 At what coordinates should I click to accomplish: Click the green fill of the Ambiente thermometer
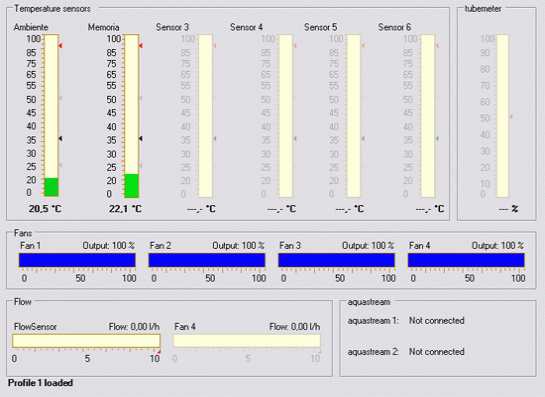pos(51,187)
